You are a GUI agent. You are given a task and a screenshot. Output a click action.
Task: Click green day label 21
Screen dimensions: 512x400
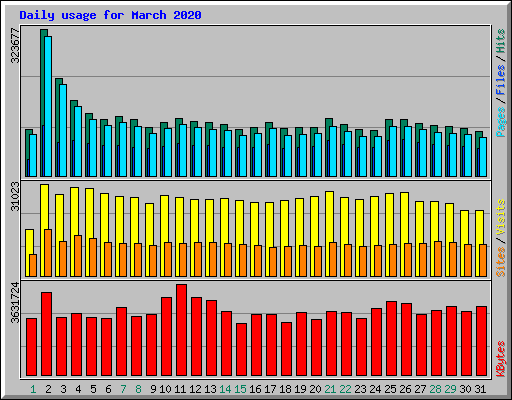point(330,389)
